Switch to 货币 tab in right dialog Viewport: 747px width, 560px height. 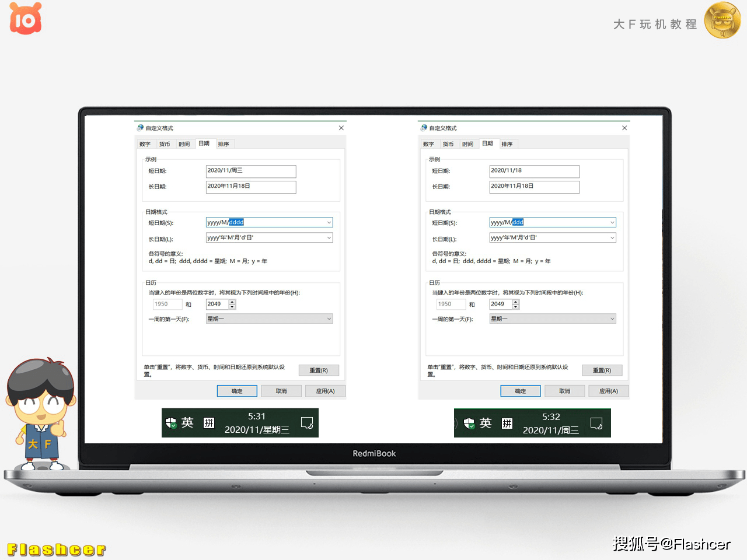pos(448,144)
